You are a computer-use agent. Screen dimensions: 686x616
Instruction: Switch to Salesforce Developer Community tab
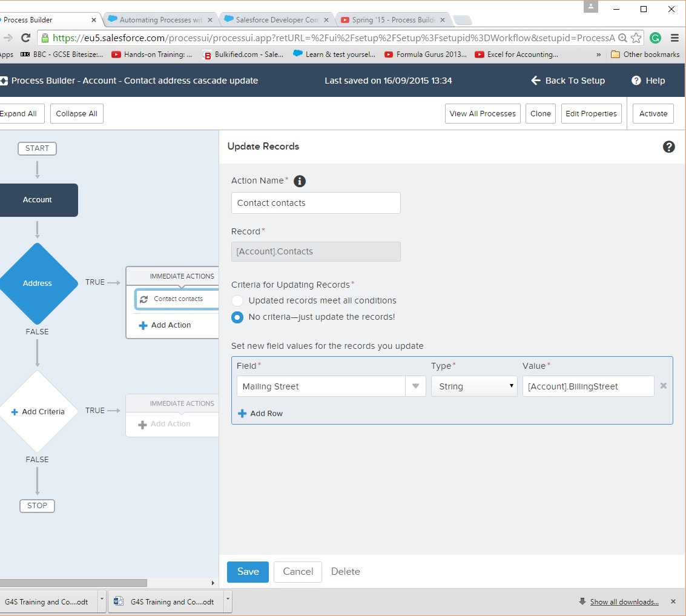(x=275, y=20)
